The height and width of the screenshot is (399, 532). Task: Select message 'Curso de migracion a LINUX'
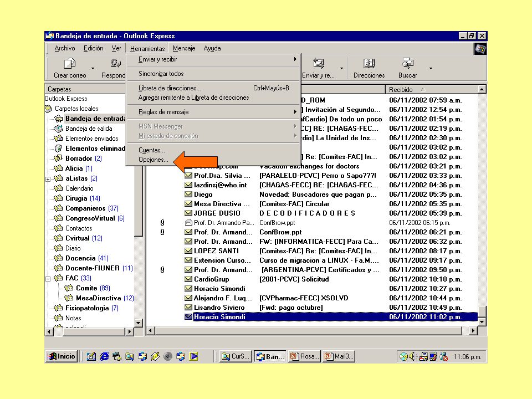click(x=312, y=260)
